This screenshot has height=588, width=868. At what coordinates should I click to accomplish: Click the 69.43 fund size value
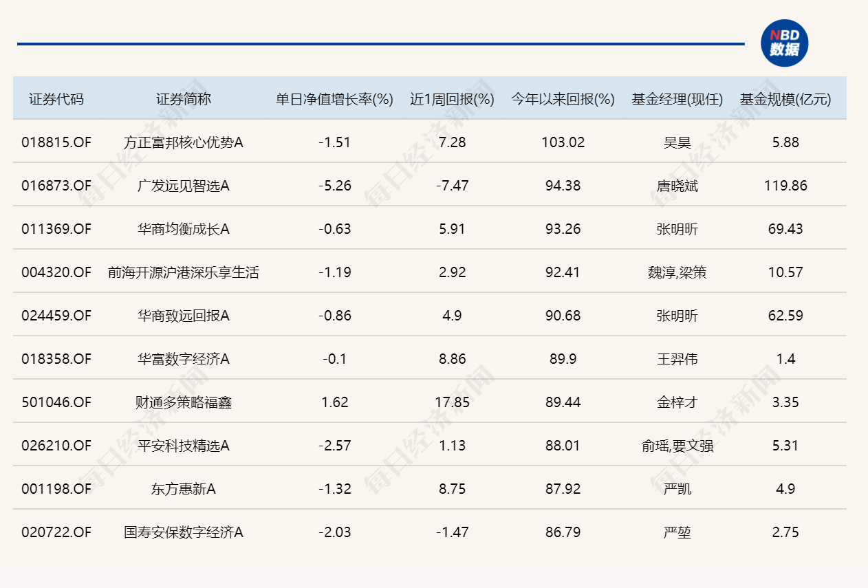point(785,229)
